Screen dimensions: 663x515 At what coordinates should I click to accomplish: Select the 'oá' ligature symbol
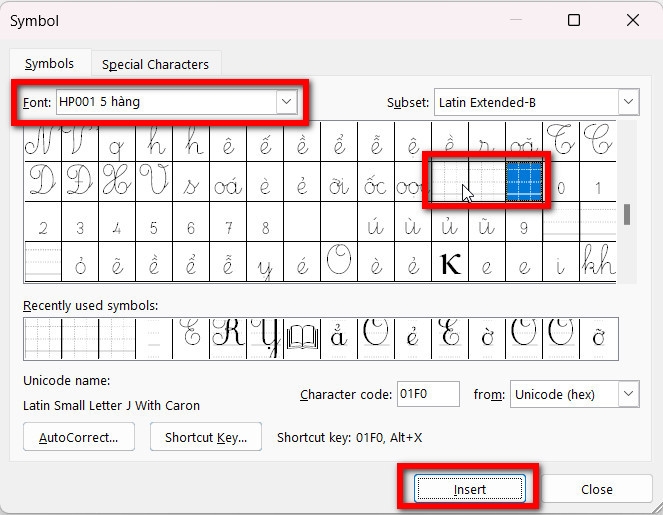tap(228, 182)
